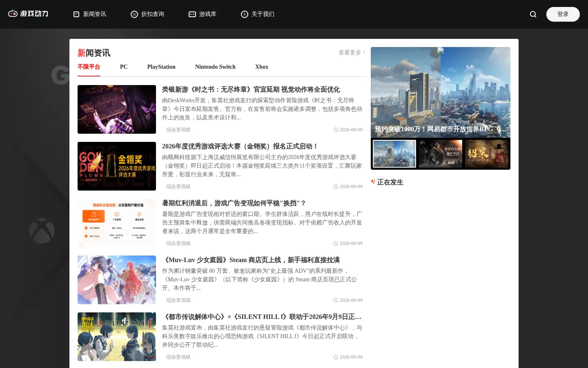Select the red calligraphy carousel thumbnail
Image resolution: width=588 pixels, height=368 pixels.
(x=487, y=154)
